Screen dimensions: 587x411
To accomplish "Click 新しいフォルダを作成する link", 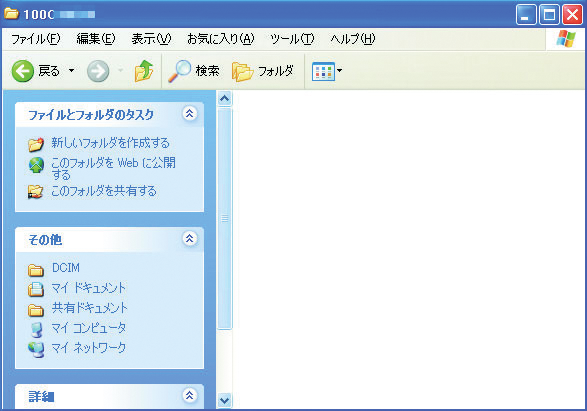I will click(110, 143).
